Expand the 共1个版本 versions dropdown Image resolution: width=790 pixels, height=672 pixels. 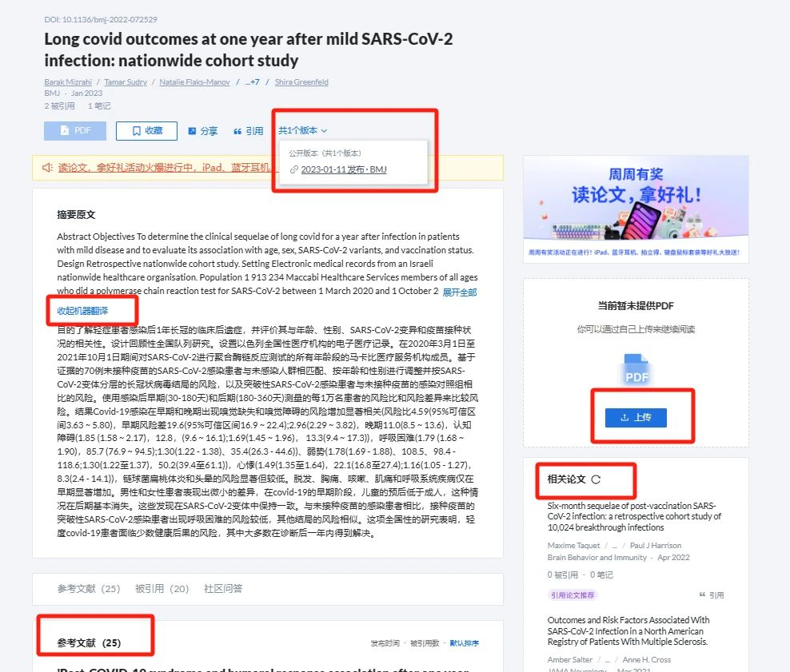coord(303,130)
